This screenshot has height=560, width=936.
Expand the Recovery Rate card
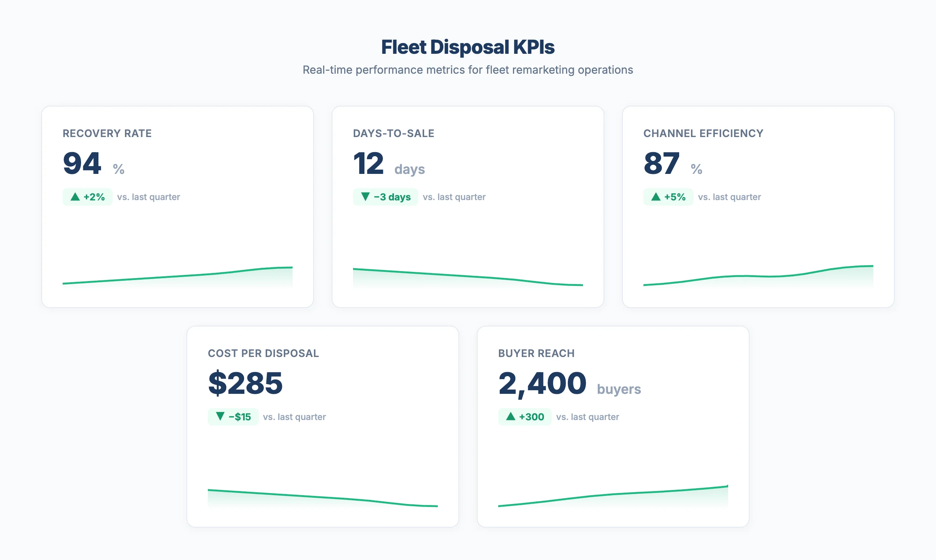(x=178, y=234)
